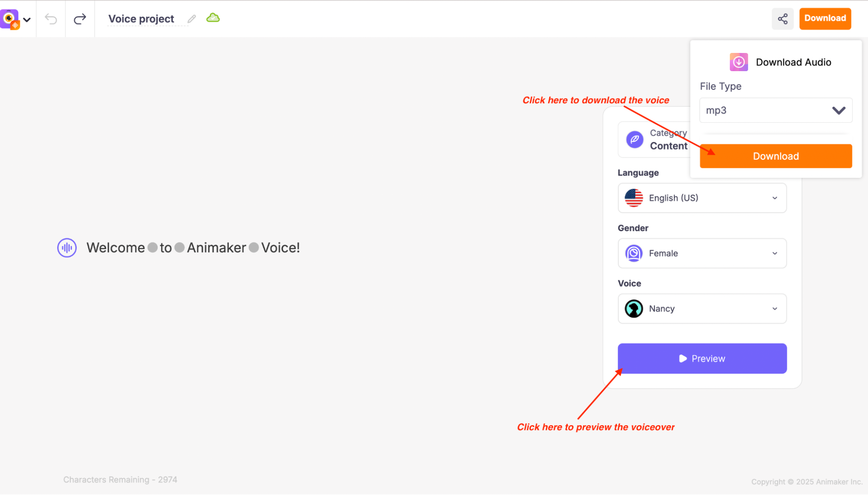Screen dimensions: 868x495
Task: Click the orange Download button in toolbar
Action: click(x=825, y=18)
